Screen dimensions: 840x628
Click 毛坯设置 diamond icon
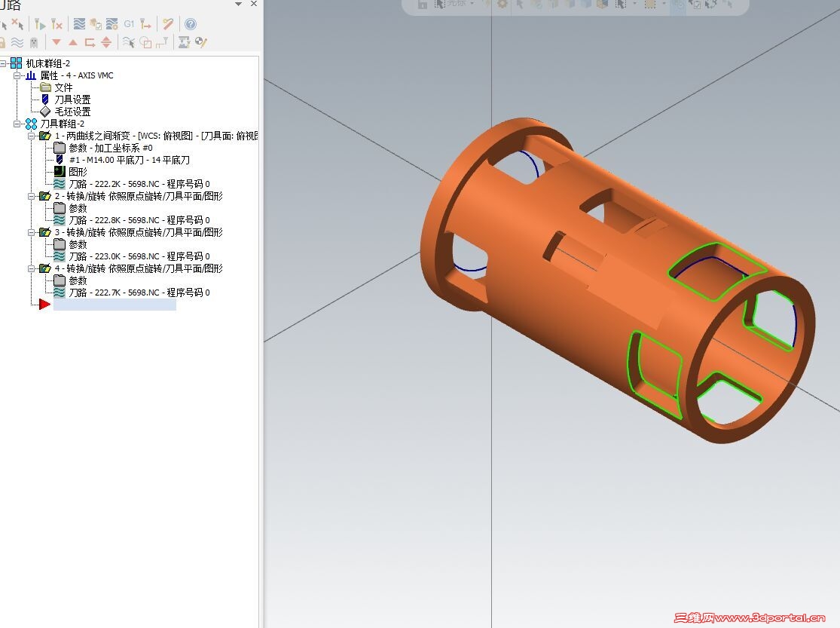pos(45,112)
